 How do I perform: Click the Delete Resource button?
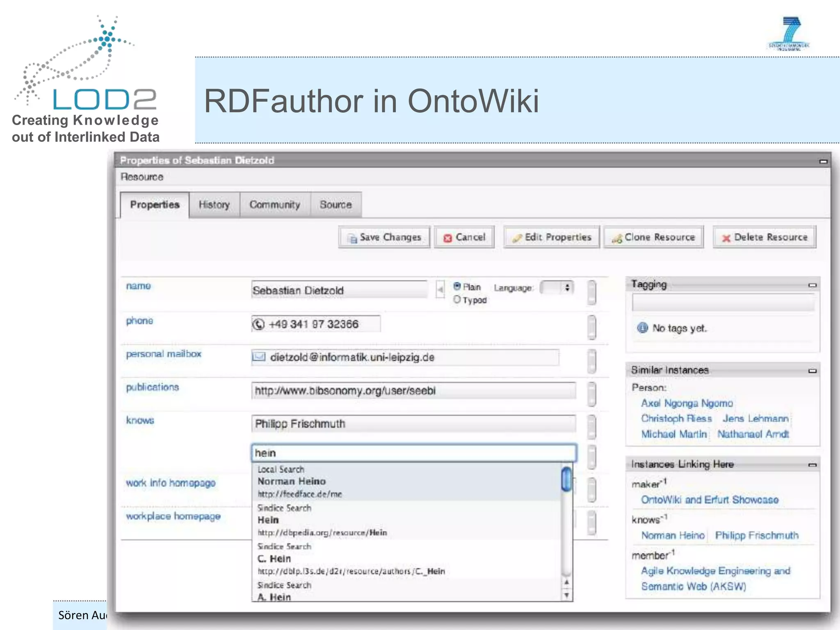coord(765,237)
